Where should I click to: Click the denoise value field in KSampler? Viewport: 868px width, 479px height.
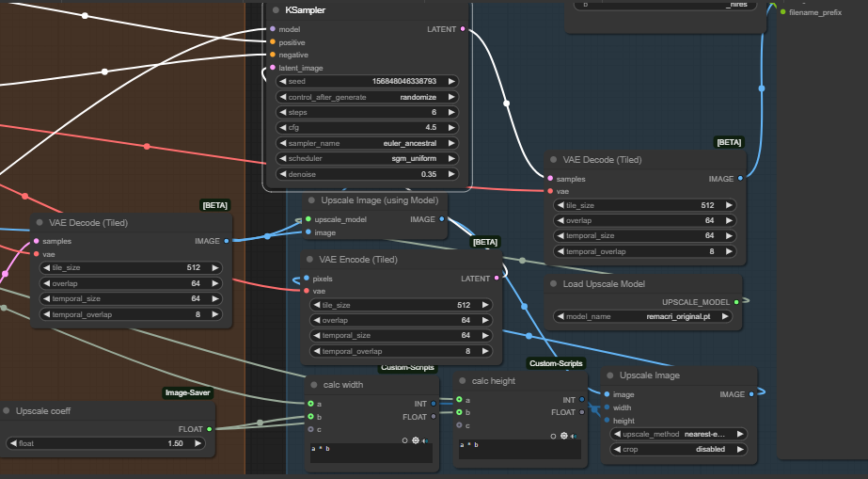(367, 174)
